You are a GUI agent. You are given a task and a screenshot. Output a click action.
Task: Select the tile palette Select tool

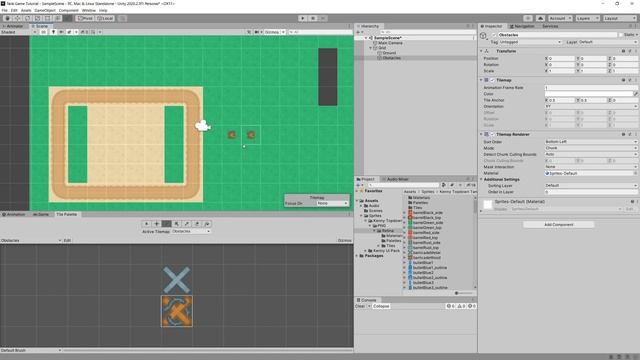(146, 224)
